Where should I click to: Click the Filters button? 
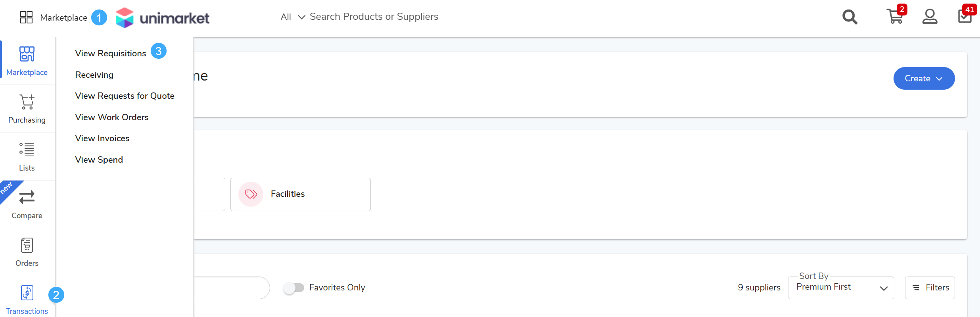click(930, 288)
